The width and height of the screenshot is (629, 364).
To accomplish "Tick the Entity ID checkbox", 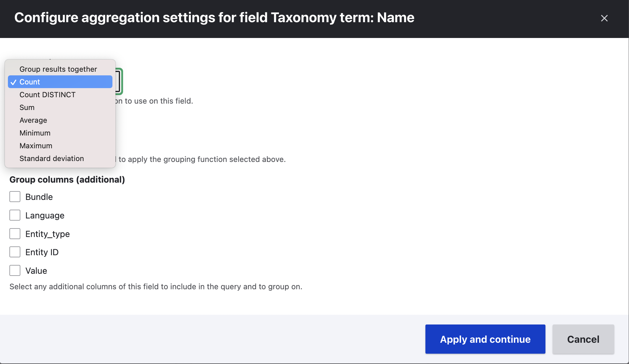I will pyautogui.click(x=15, y=252).
